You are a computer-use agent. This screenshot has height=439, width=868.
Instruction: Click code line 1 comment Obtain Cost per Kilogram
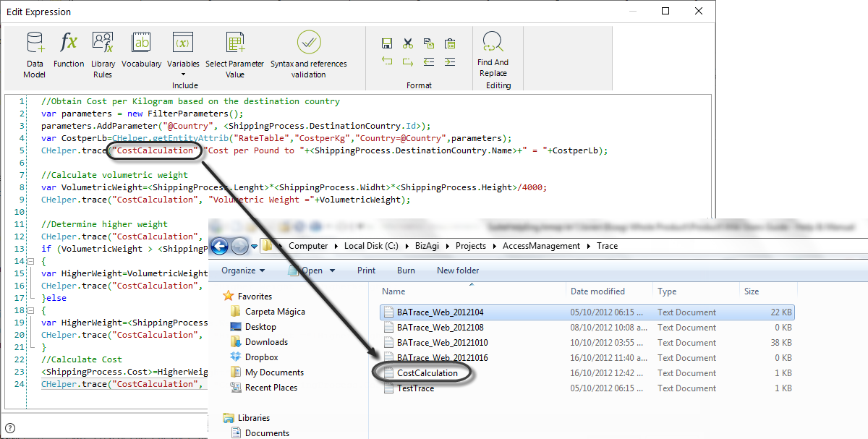190,101
